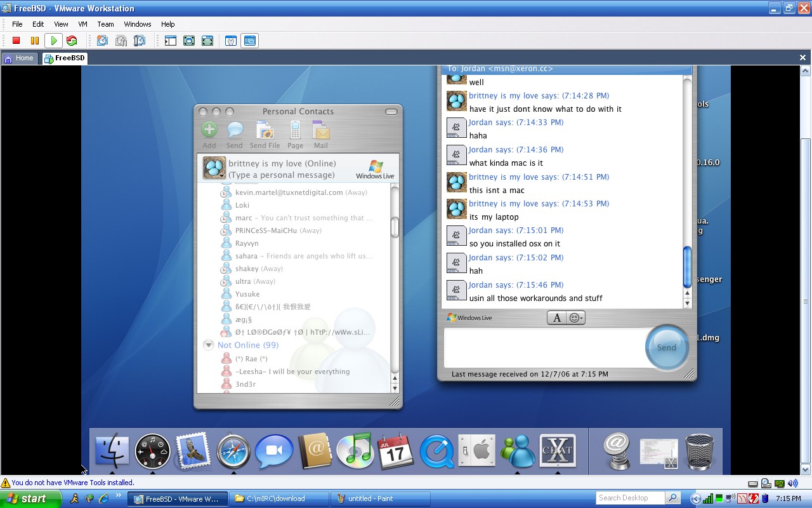Open Dashboard in the dock

tap(152, 451)
